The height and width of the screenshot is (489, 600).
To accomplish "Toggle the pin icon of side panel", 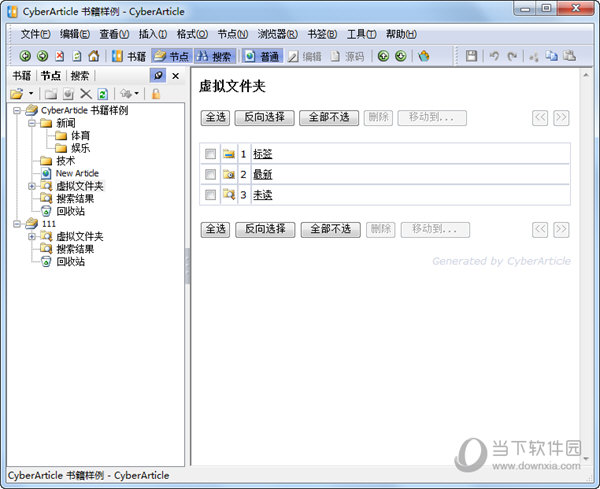I will (x=158, y=76).
